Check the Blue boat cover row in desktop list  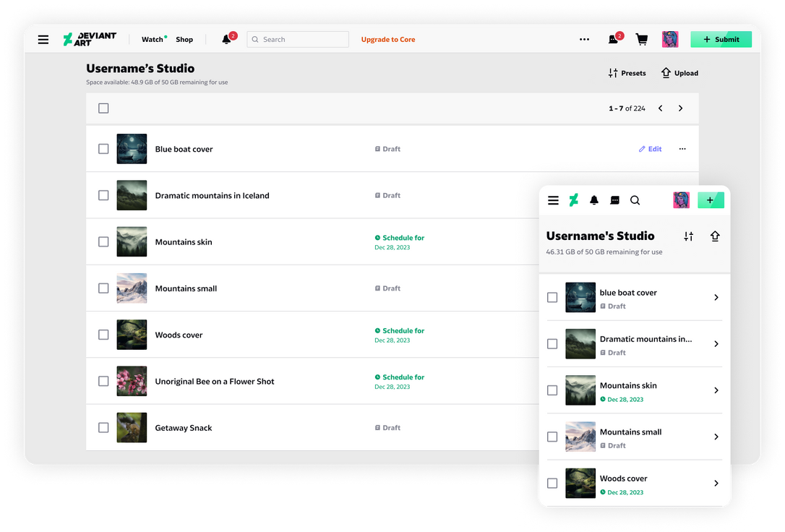[103, 149]
